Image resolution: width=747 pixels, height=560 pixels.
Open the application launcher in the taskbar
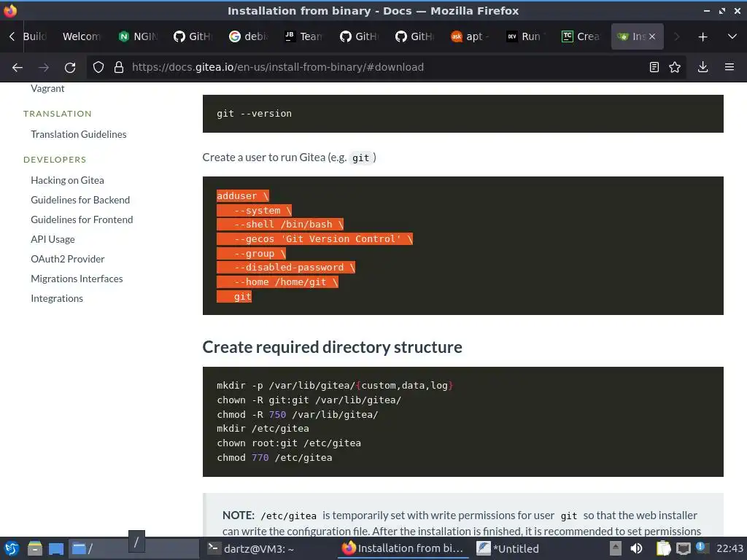pos(12,549)
